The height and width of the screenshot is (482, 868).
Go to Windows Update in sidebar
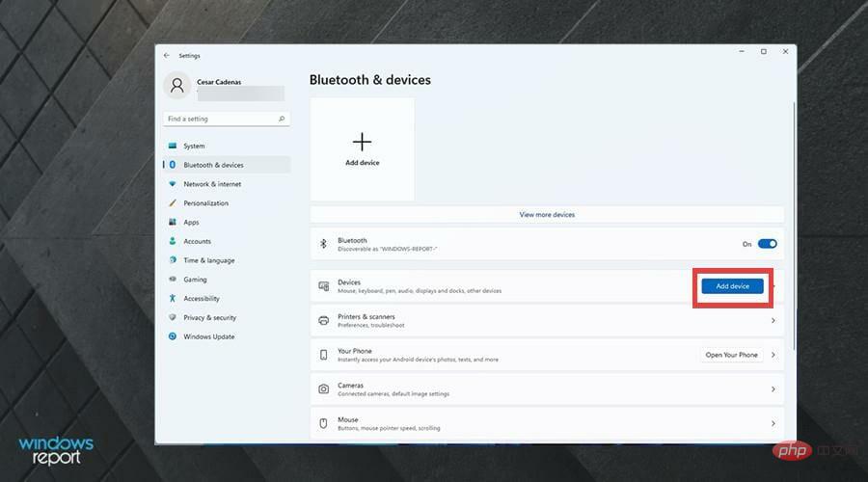[x=208, y=336]
